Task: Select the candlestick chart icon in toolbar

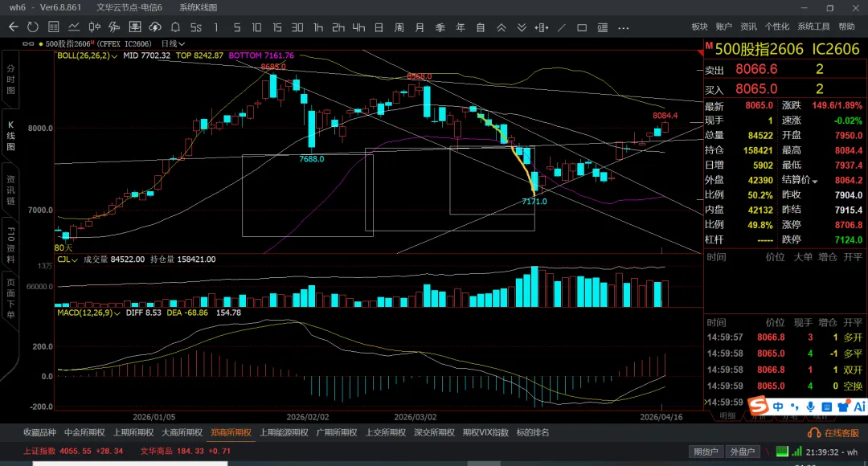Action: (x=95, y=27)
